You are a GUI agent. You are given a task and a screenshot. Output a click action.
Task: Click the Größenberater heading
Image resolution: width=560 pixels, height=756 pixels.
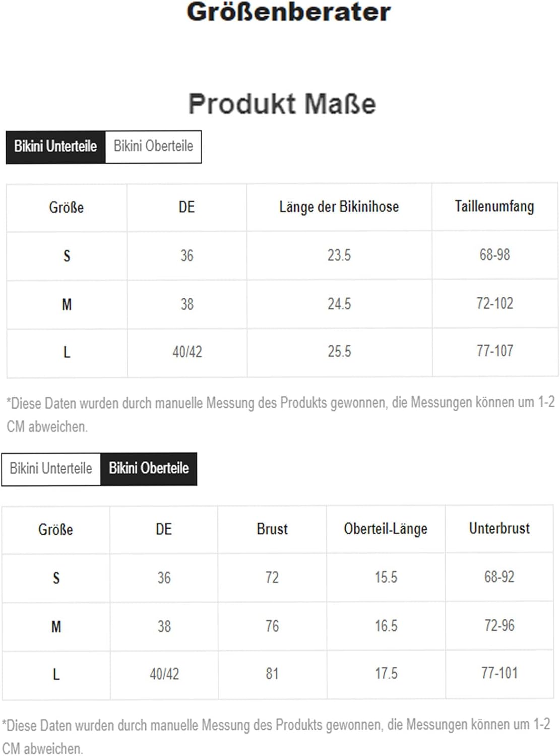(x=288, y=12)
